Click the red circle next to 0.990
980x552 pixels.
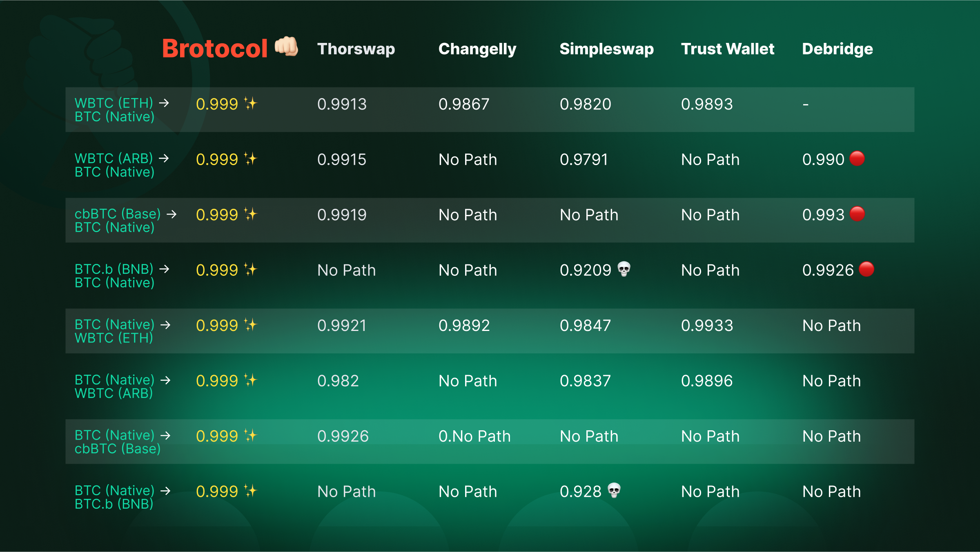(857, 159)
